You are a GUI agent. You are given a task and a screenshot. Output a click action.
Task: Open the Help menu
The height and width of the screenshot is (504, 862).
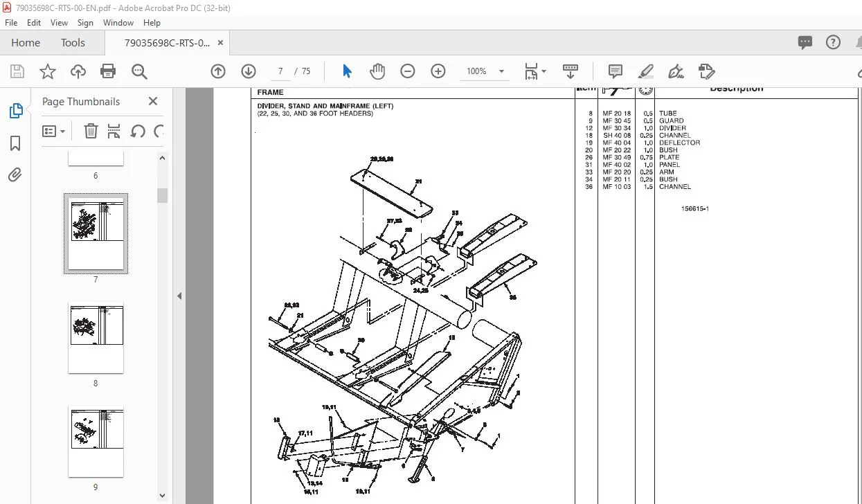(152, 23)
